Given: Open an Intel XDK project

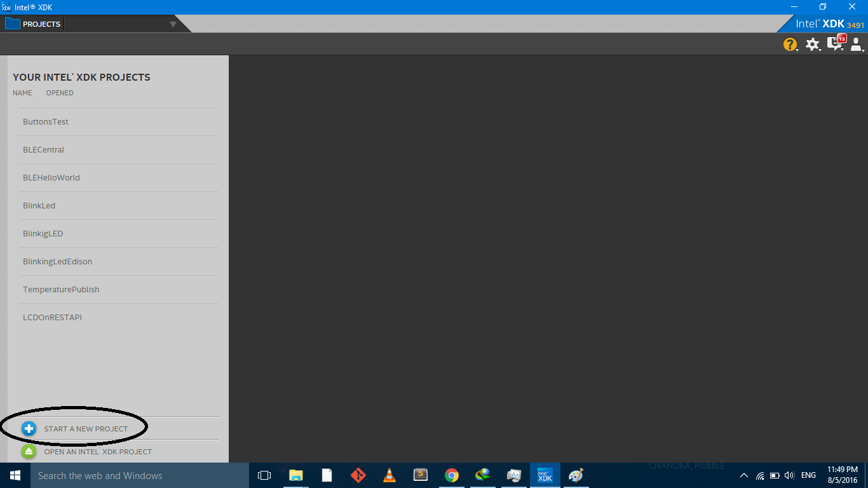Looking at the screenshot, I should (98, 452).
